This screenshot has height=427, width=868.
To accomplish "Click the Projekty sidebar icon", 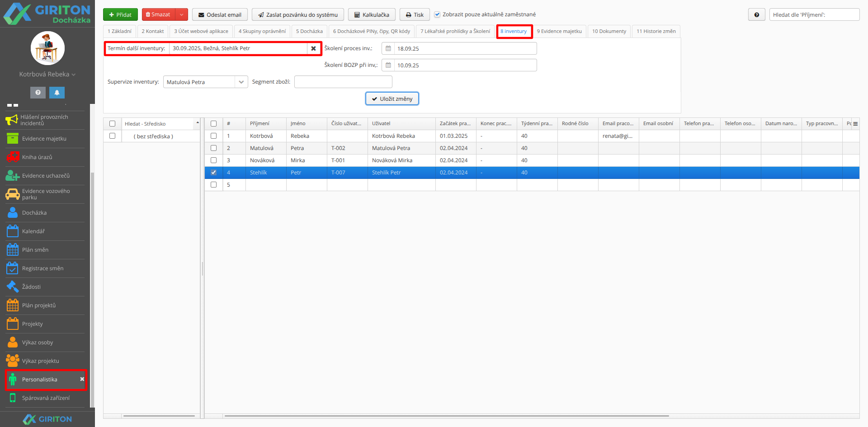I will 13,324.
